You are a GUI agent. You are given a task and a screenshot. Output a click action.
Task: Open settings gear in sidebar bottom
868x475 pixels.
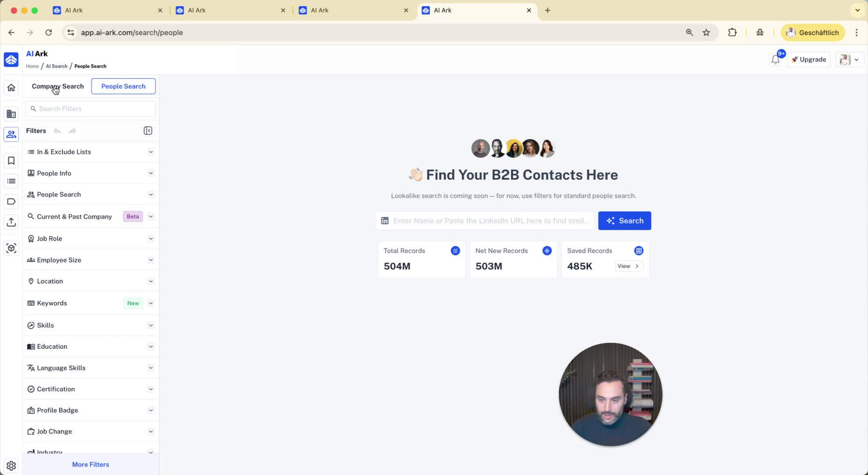point(11,465)
